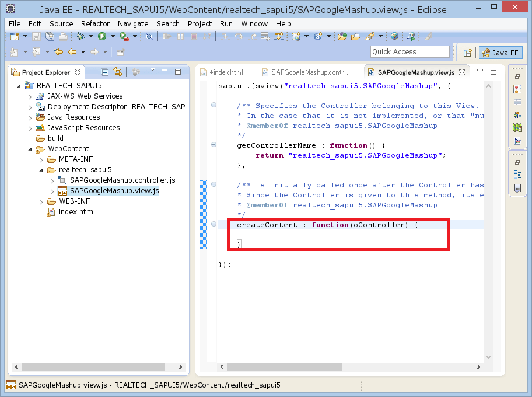Image resolution: width=532 pixels, height=397 pixels.
Task: Open the Project Explorer View Menu triangle
Action: (153, 69)
